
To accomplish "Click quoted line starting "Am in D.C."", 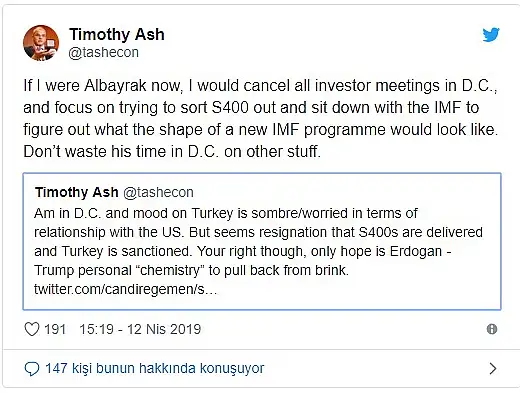I will click(226, 213).
